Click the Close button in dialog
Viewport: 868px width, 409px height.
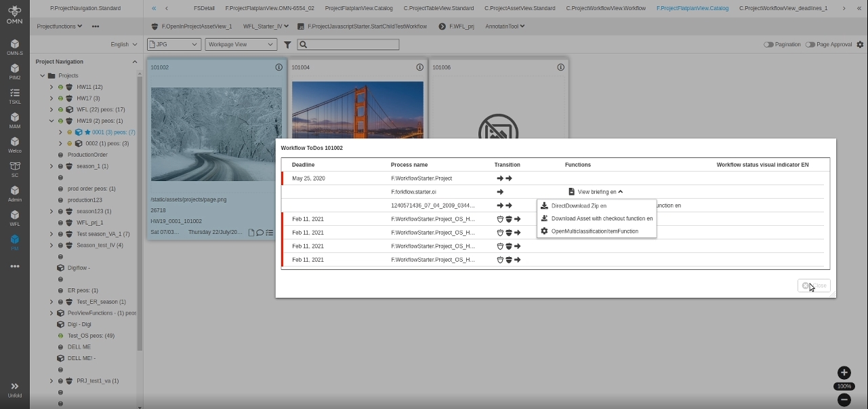point(814,286)
